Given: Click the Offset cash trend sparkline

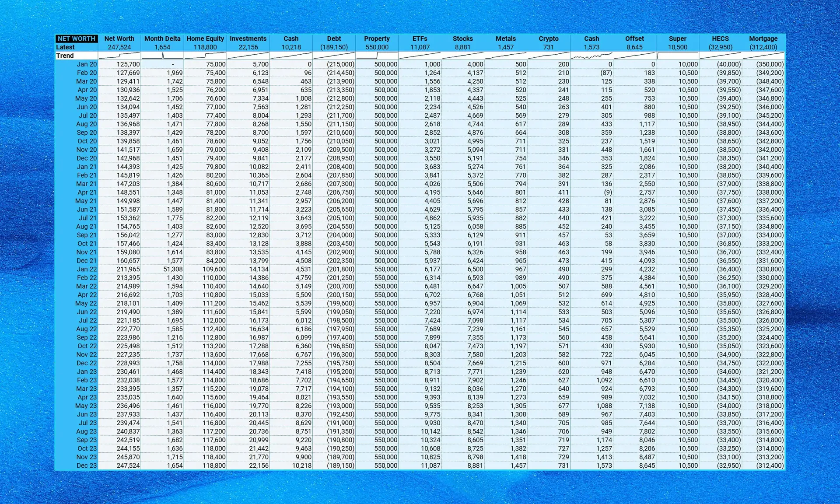Looking at the screenshot, I should click(634, 56).
